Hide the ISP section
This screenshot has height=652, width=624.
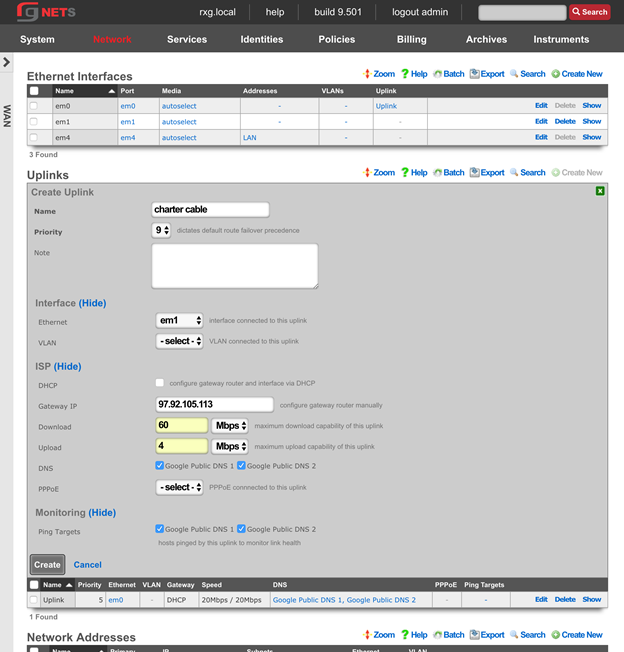pos(67,367)
